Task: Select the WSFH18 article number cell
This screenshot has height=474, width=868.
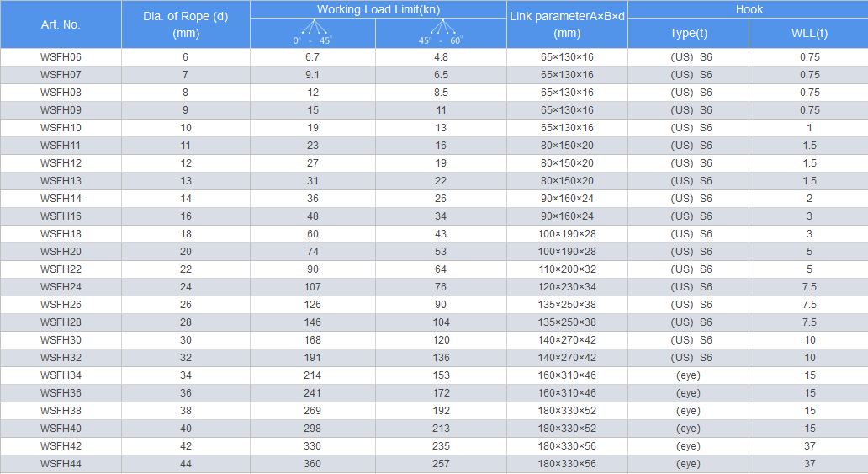Action: 61,234
